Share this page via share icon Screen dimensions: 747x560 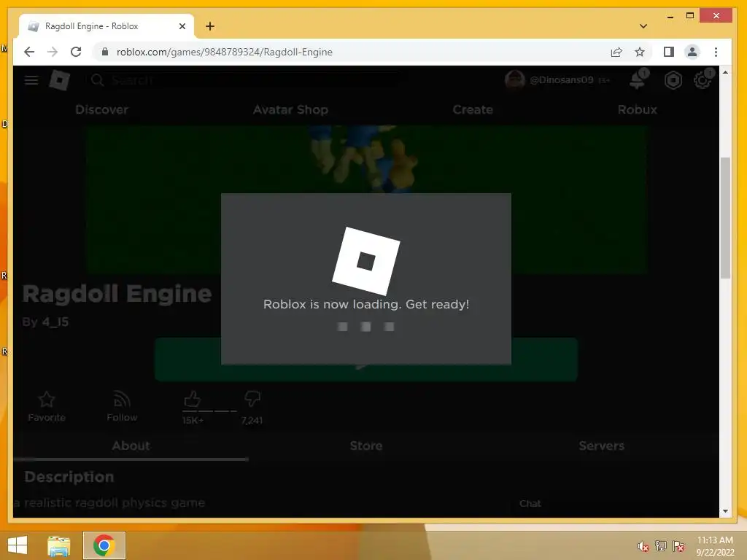[x=616, y=52]
